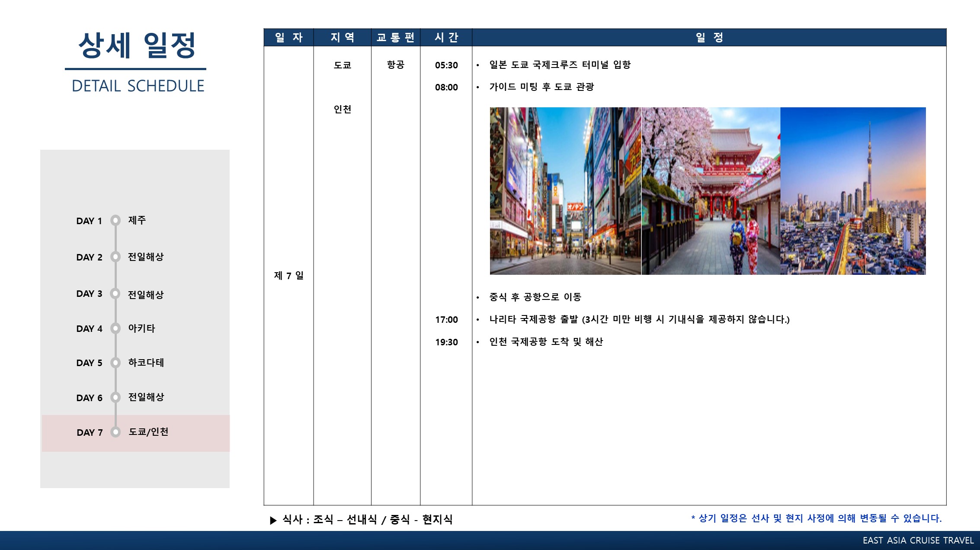
Task: Select the Akihabara street photo
Action: (565, 191)
